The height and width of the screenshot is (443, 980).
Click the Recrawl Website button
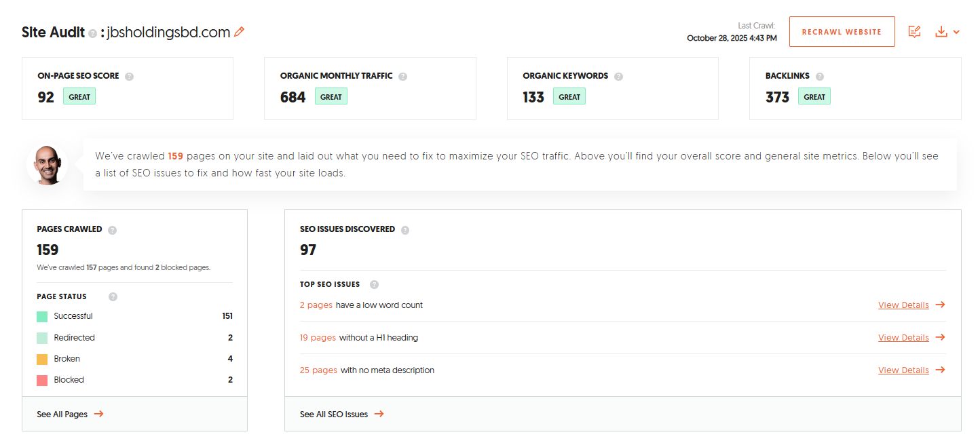point(842,32)
